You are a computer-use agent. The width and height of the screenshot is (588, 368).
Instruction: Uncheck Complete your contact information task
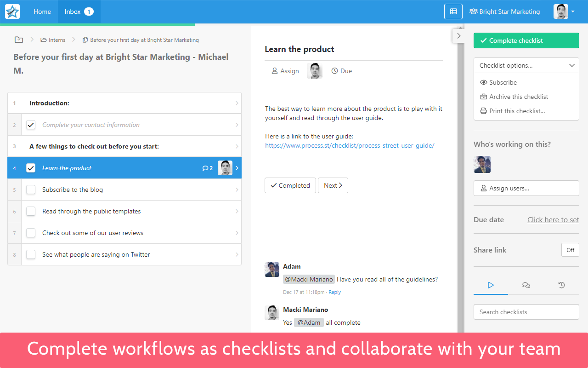pos(31,125)
